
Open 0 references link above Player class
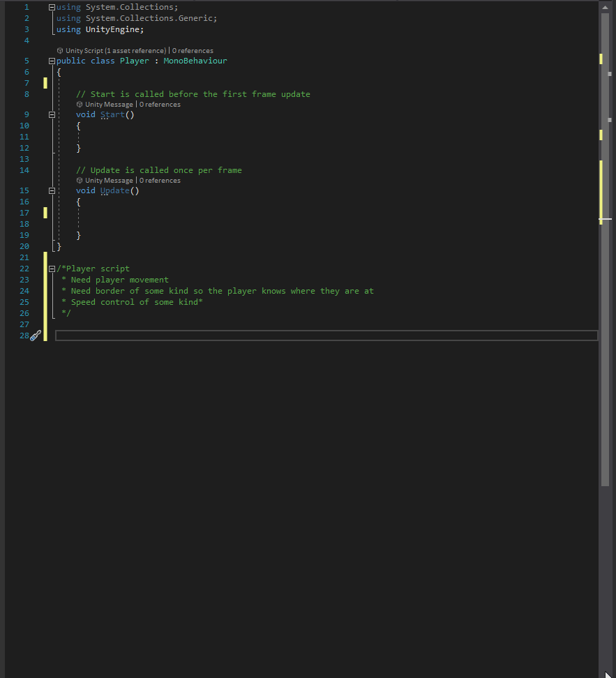tap(193, 51)
